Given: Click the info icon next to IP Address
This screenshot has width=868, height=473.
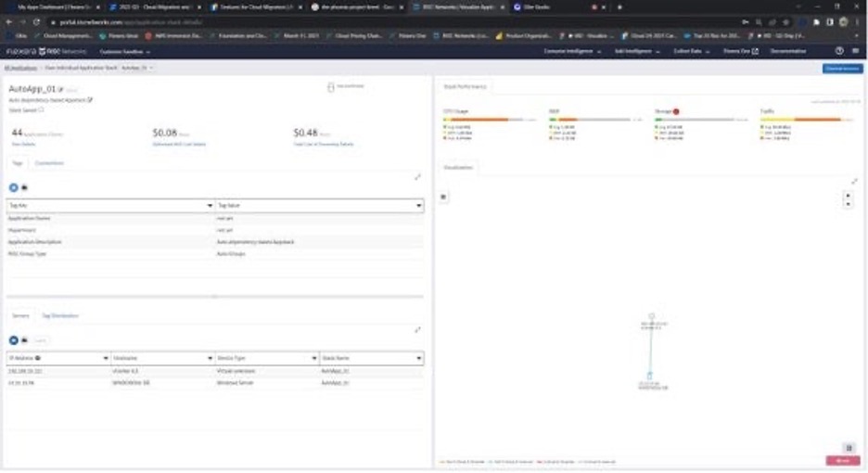Looking at the screenshot, I should pyautogui.click(x=38, y=357).
